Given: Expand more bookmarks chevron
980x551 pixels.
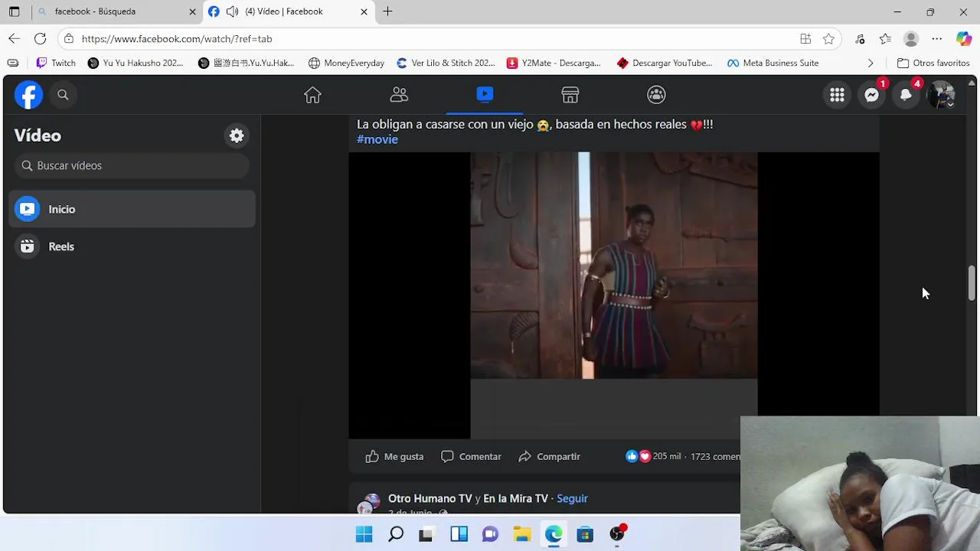Looking at the screenshot, I should point(871,63).
